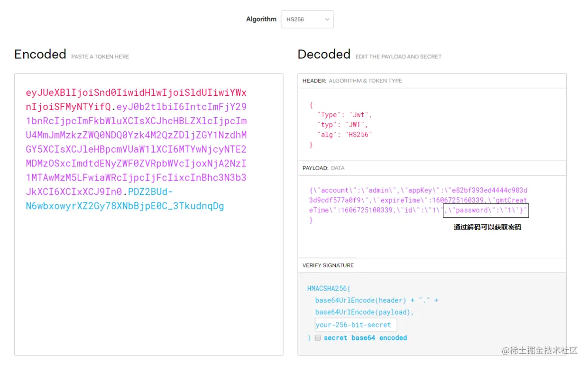Click the HMACSHA256( text
588x365 pixels.
(329, 288)
